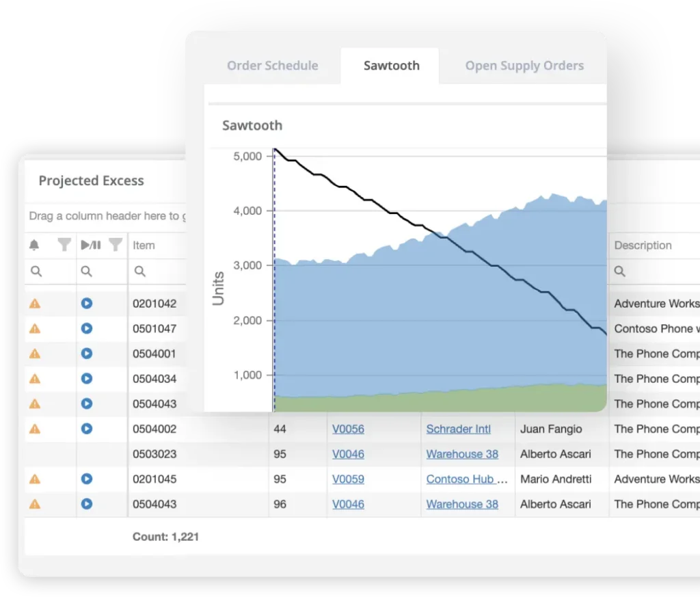Click the play button for item 0201042
This screenshot has width=700, height=597.
[x=87, y=303]
